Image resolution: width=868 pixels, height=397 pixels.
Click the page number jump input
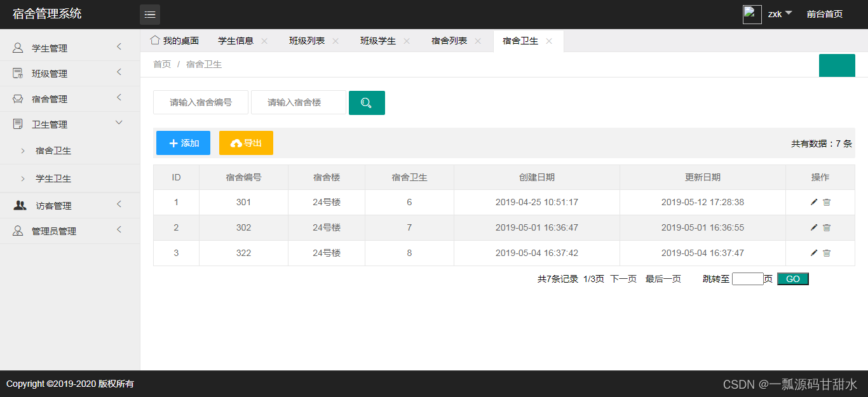point(748,279)
